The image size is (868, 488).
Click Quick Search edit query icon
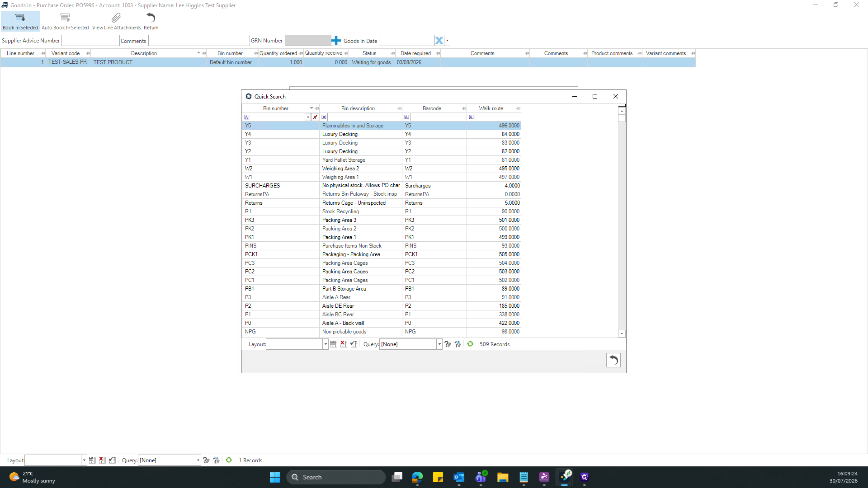[x=458, y=344]
